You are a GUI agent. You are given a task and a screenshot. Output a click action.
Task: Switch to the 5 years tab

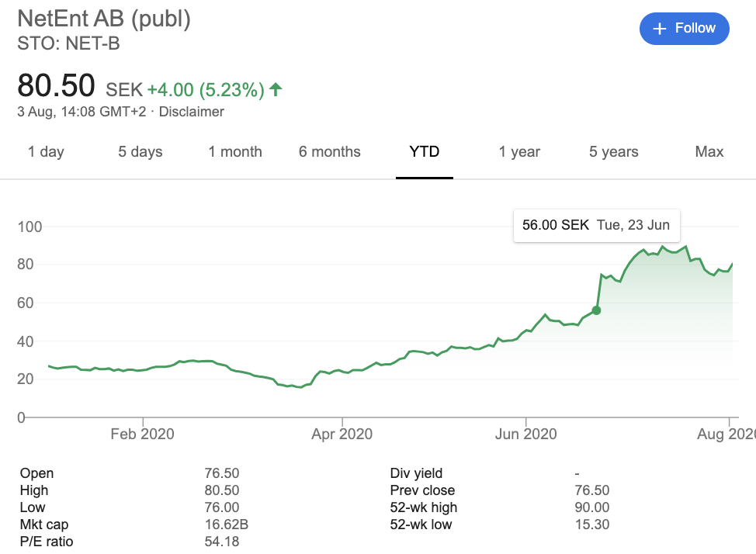pyautogui.click(x=614, y=152)
